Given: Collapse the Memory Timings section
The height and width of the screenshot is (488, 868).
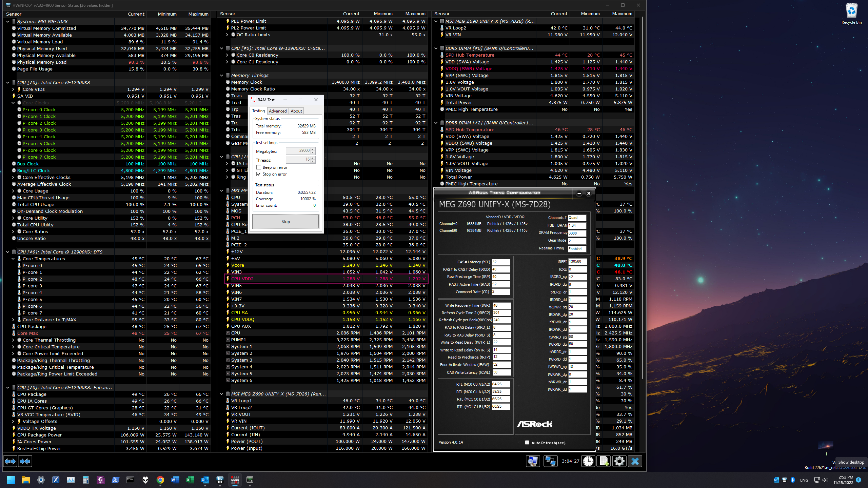Looking at the screenshot, I should [222, 76].
